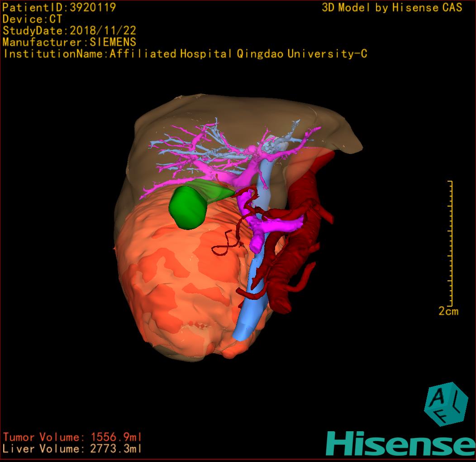Click the PatientID:3920119 text
476x462 pixels.
pyautogui.click(x=59, y=8)
